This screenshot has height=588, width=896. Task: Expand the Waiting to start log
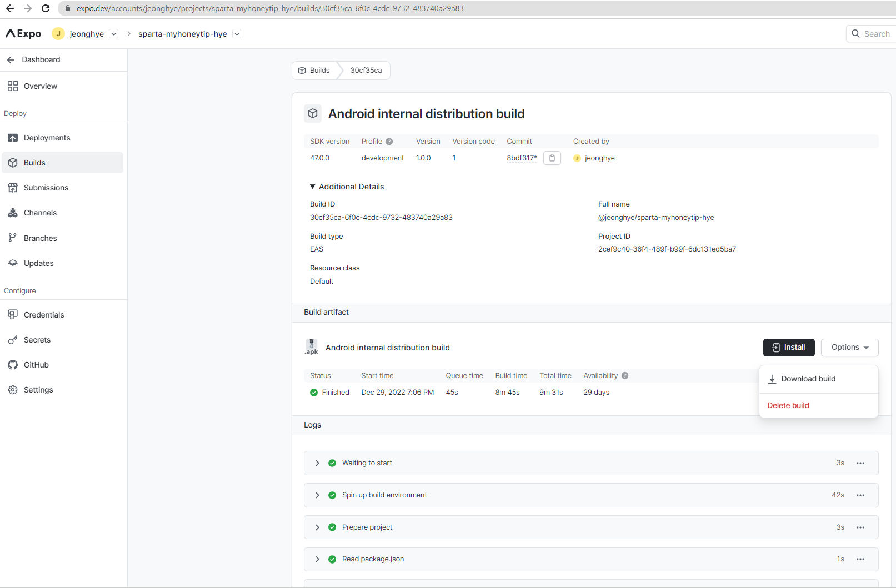(x=317, y=463)
